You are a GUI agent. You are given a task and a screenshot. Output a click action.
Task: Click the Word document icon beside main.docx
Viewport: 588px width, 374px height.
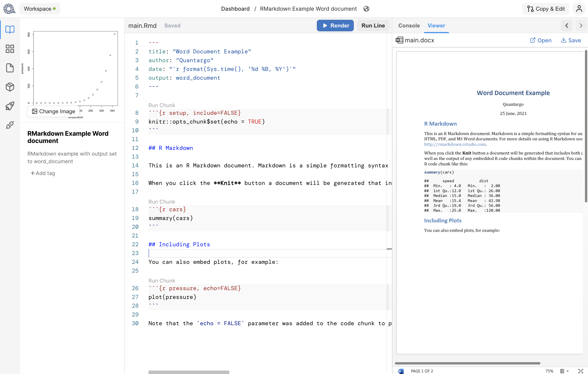[399, 40]
